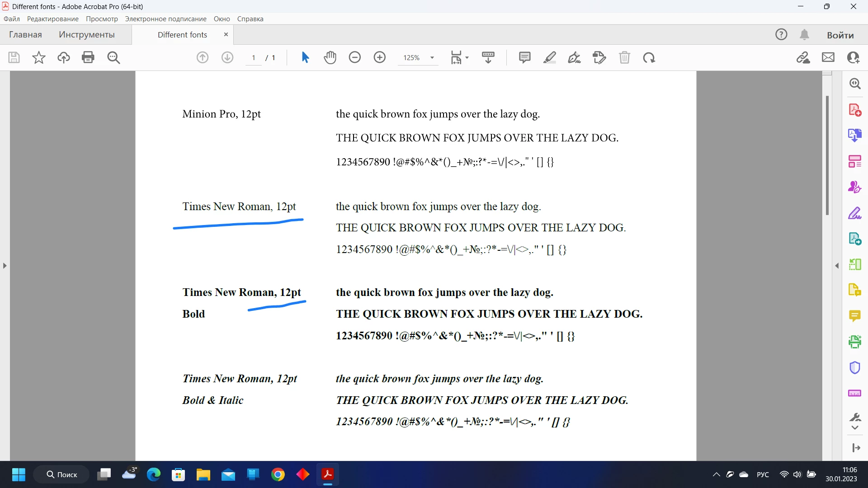868x488 pixels.
Task: Click the page number input field
Action: tap(254, 58)
